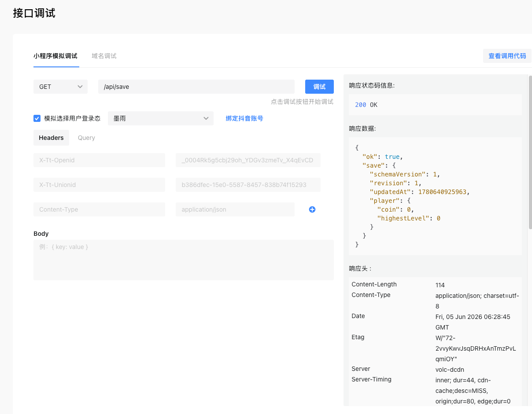This screenshot has width=532, height=414.
Task: Click the X-Tt-Unionid header value field
Action: tap(248, 185)
